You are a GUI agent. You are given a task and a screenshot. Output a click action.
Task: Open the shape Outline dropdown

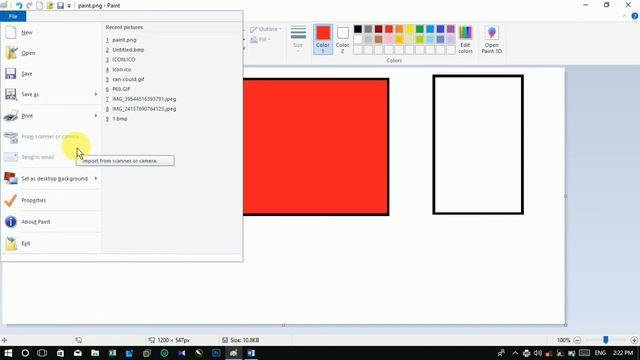[x=266, y=29]
